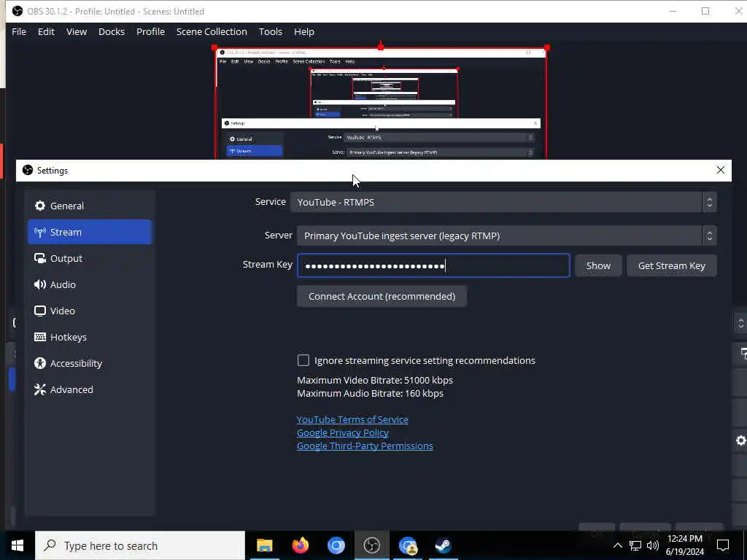747x560 pixels.
Task: Open File Explorer from taskbar
Action: coord(264,545)
